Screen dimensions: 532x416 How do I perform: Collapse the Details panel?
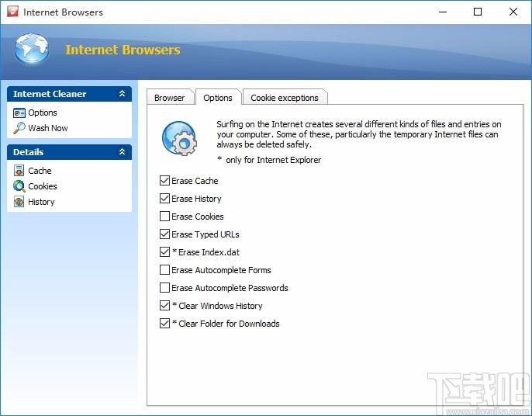coord(123,152)
